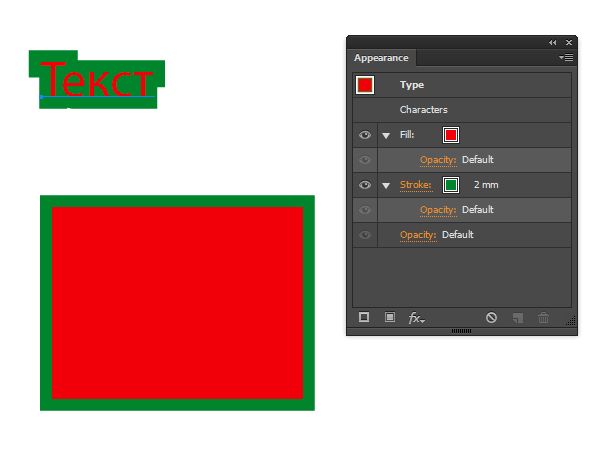Click the Type thumbnail swatch
604x465 pixels.
(x=365, y=85)
